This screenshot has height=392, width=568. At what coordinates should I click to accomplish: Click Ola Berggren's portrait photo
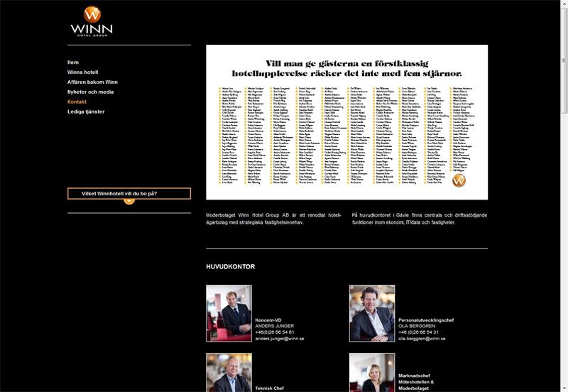(x=372, y=313)
